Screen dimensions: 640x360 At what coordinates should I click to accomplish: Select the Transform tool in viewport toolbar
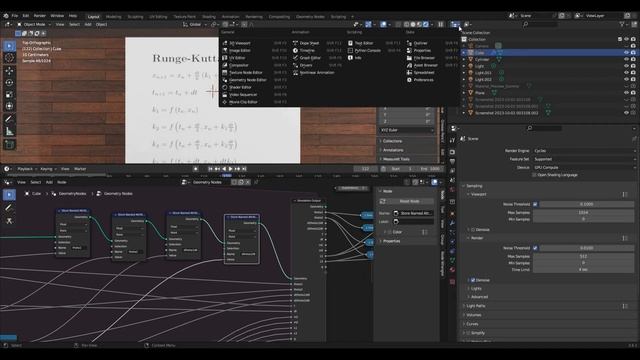9,106
